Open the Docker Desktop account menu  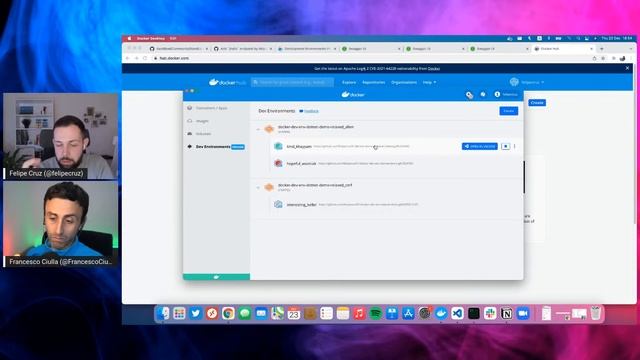point(506,94)
